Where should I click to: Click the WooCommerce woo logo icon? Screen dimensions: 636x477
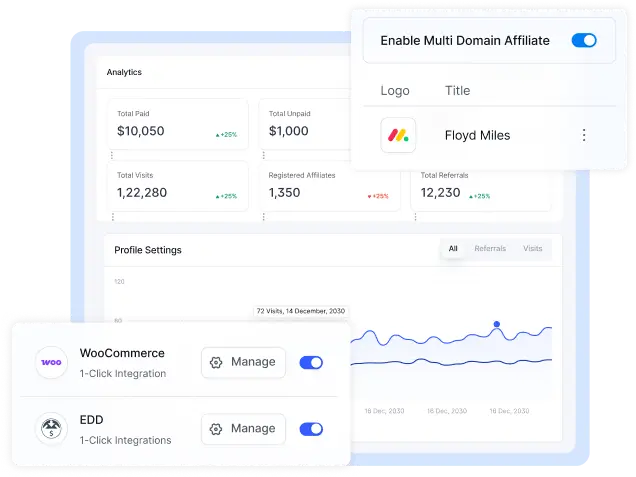[x=51, y=362]
